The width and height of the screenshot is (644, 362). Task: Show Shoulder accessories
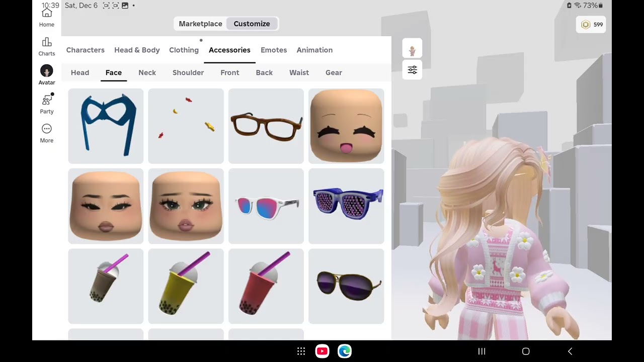coord(188,72)
